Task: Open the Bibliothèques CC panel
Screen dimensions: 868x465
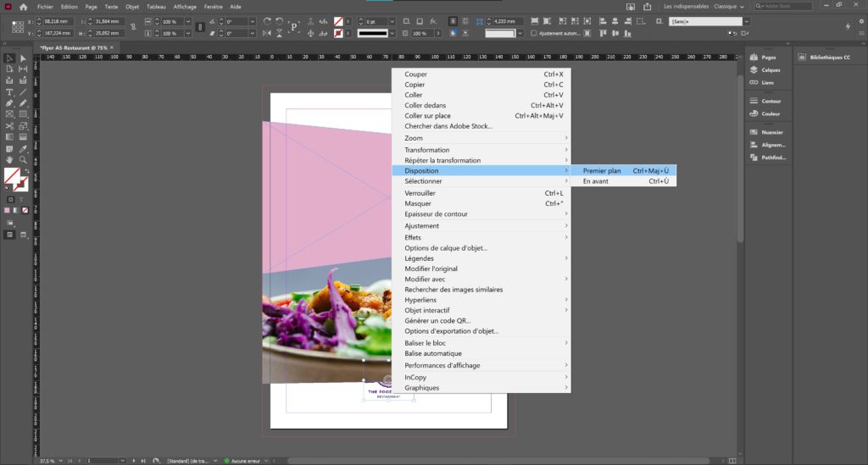Action: point(824,58)
